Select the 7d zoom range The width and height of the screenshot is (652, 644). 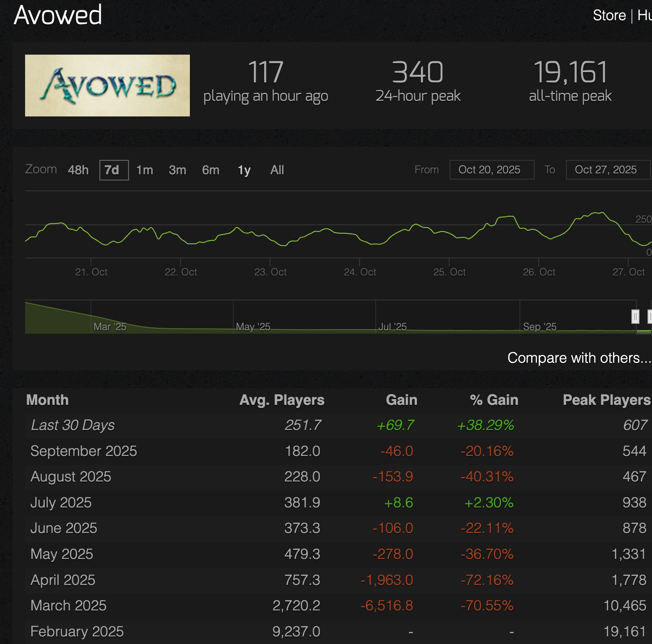(114, 170)
